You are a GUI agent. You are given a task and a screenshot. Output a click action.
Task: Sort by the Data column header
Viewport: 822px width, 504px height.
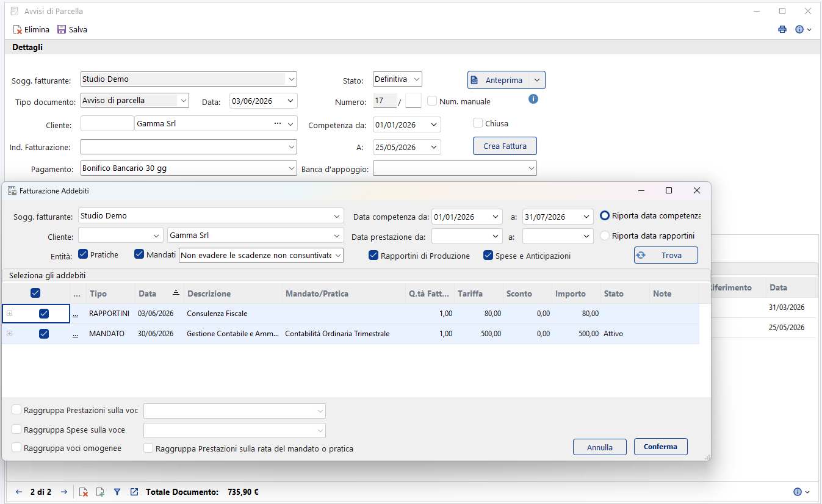pyautogui.click(x=159, y=293)
